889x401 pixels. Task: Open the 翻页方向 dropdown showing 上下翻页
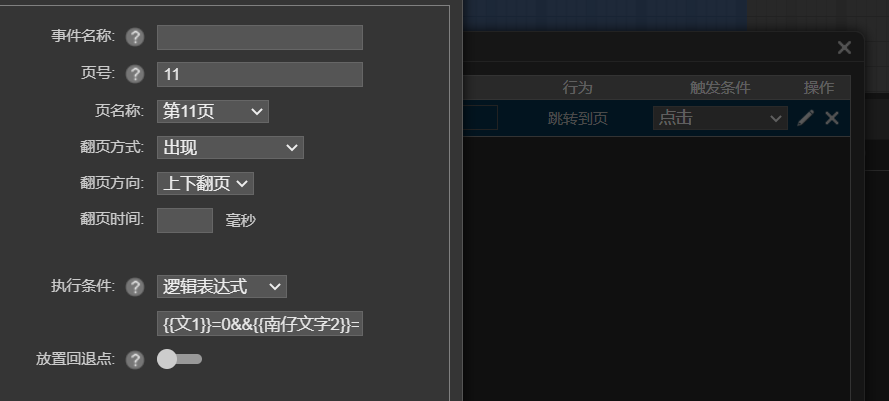[205, 184]
